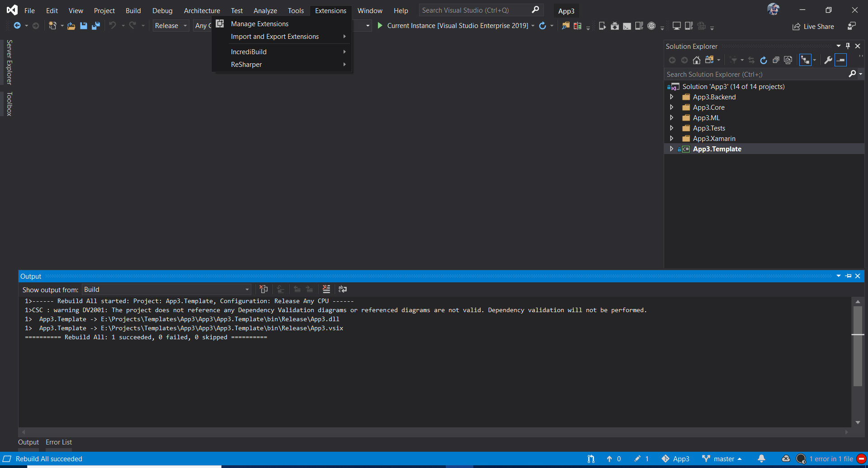Open the Home view in Solution Explorer
Screen dimensions: 868x468
(x=696, y=60)
